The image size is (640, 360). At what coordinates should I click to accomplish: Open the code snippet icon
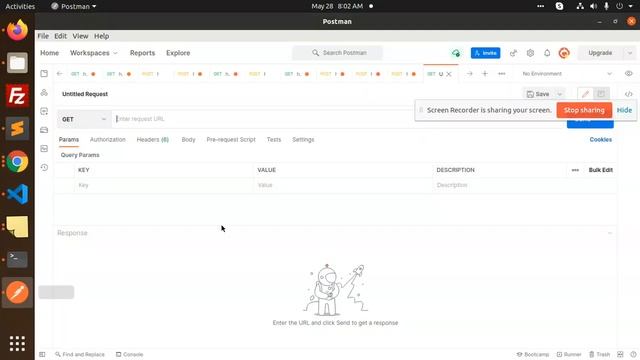click(629, 94)
